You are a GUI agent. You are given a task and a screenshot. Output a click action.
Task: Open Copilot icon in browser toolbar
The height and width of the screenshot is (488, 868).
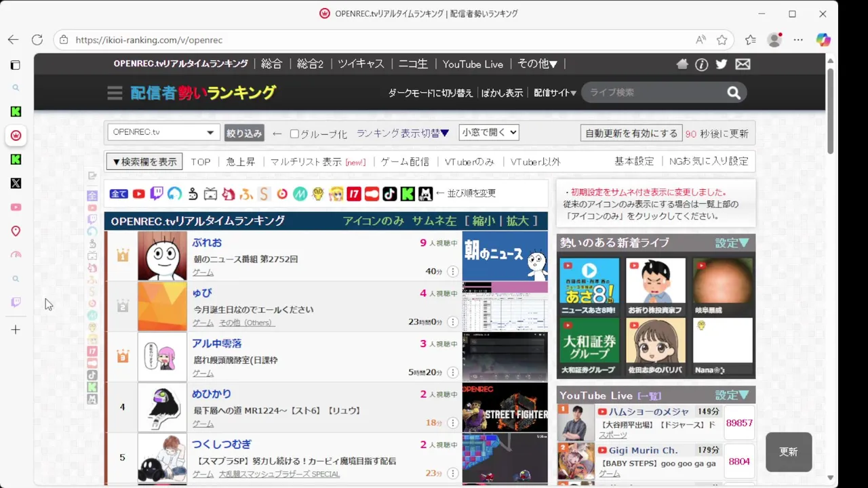823,40
